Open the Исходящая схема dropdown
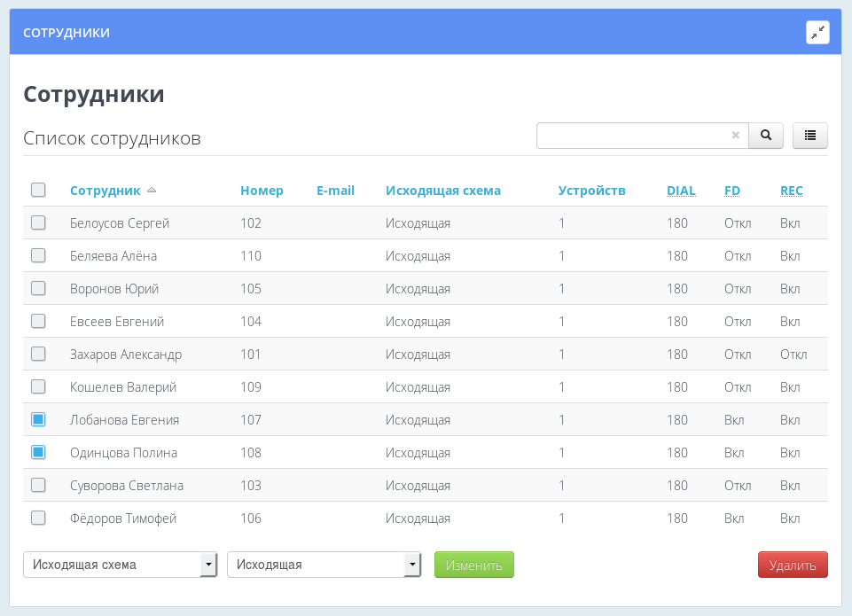852x616 pixels. (120, 565)
